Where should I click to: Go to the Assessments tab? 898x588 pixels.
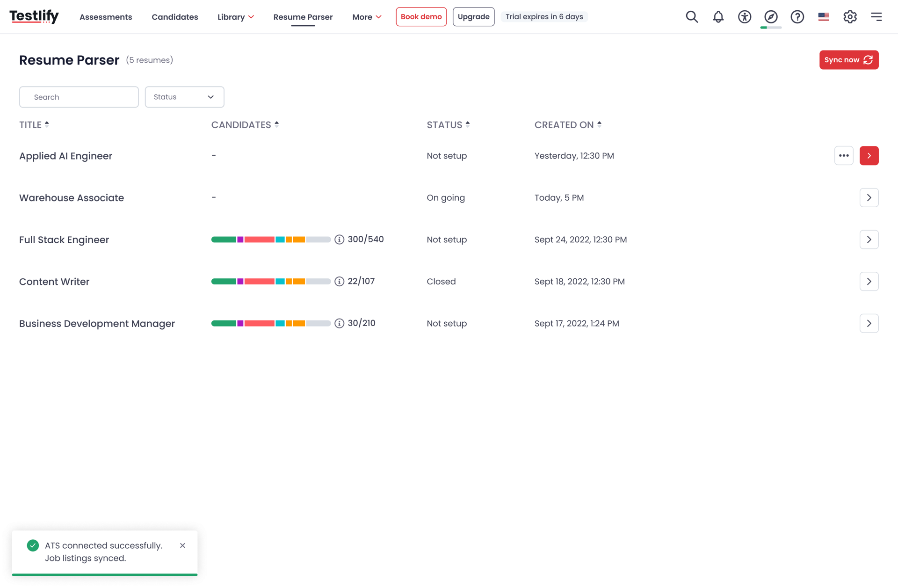point(106,17)
